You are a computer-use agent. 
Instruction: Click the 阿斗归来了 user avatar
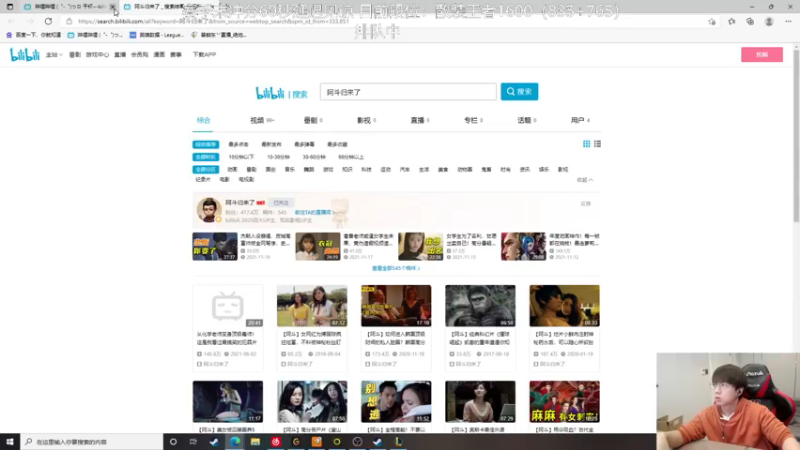tap(209, 210)
